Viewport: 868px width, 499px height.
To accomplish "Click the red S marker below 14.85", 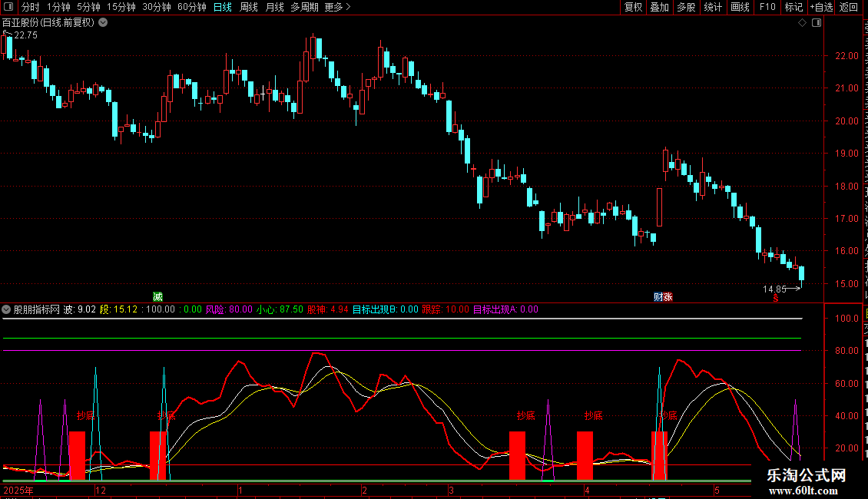I will coord(776,299).
